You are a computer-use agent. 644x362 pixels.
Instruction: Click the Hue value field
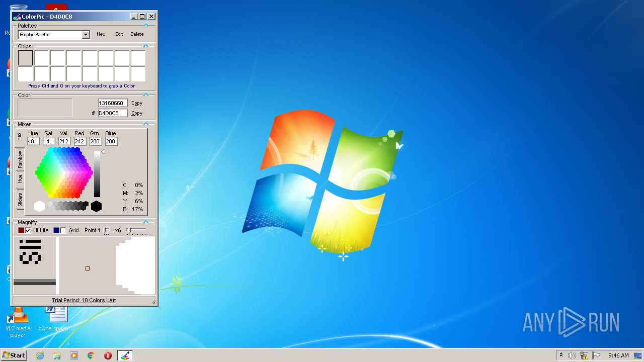(33, 141)
